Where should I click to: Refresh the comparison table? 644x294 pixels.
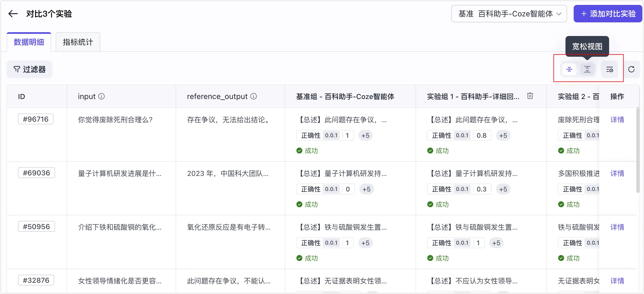point(631,69)
